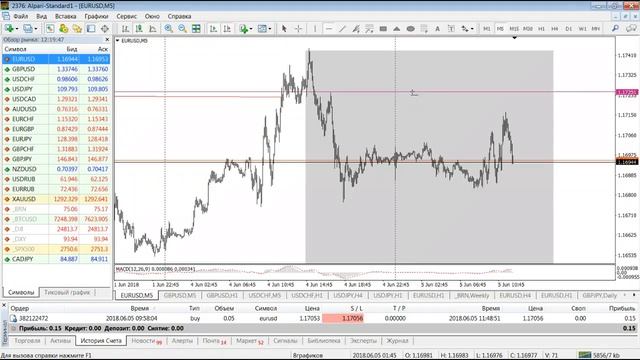Expand the Profiles dropdown arrow

[36, 29]
